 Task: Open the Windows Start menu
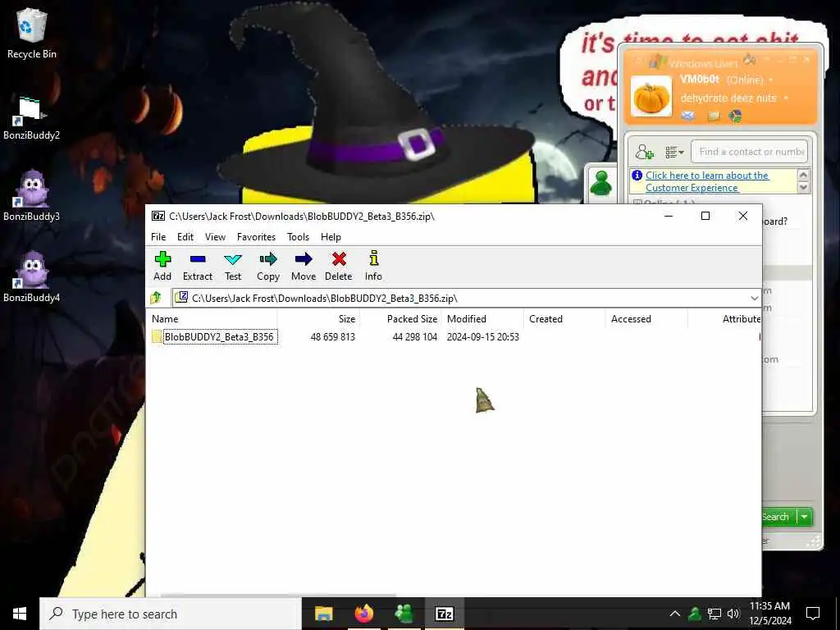[20, 614]
